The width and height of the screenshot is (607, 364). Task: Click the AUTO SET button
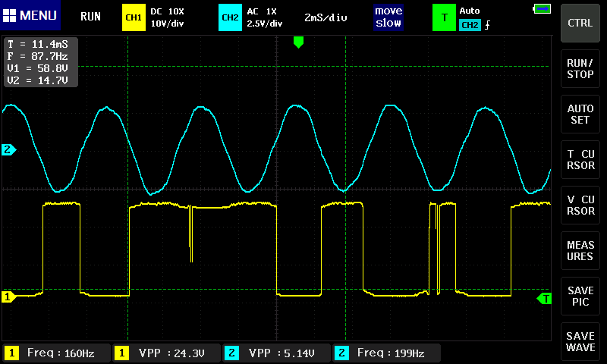pyautogui.click(x=580, y=115)
